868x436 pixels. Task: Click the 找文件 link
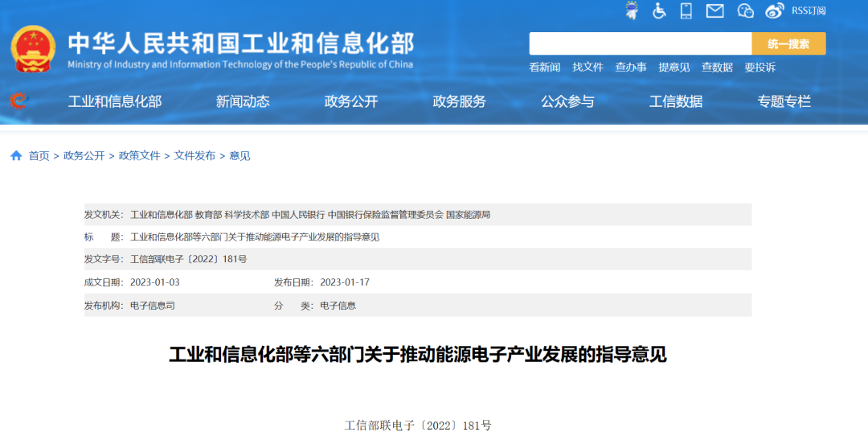pyautogui.click(x=588, y=68)
